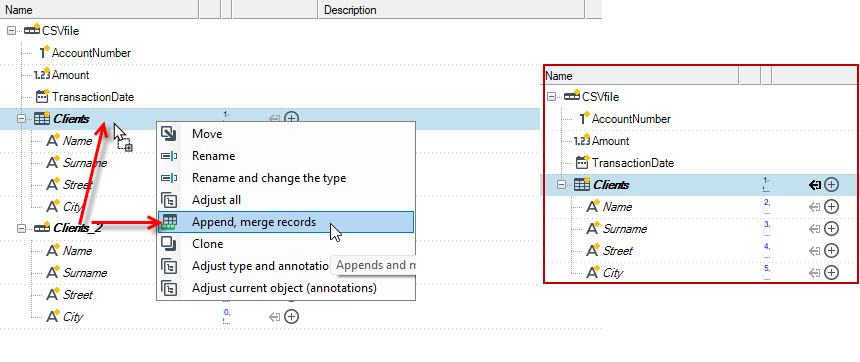860x362 pixels.
Task: Select Surname under Clients_2
Action: 85,273
